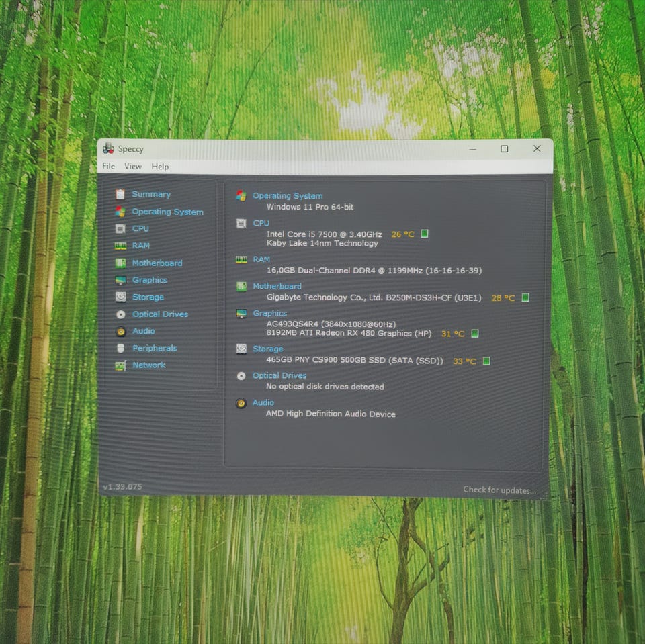Screen dimensions: 645x644
Task: Click the CPU chip icon in sidebar
Action: (x=120, y=228)
